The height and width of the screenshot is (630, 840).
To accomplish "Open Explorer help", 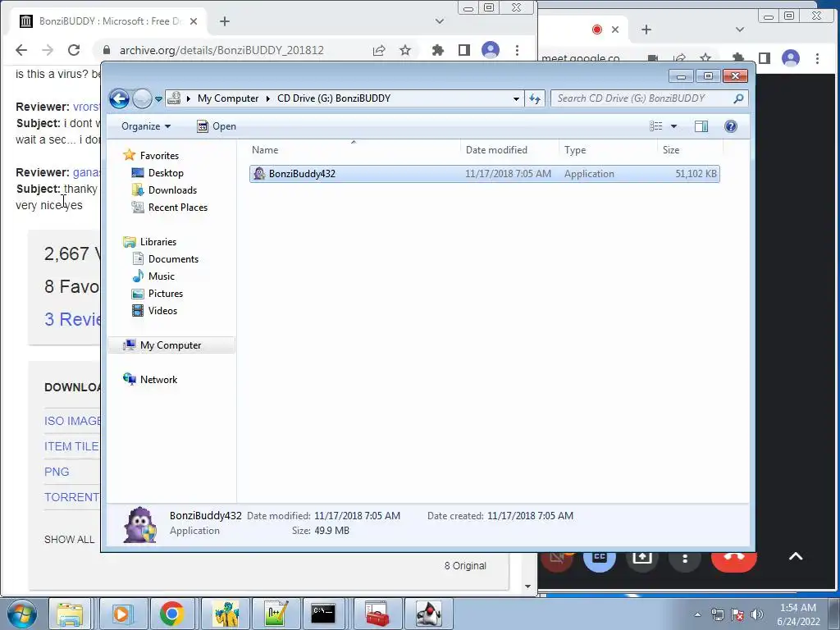I will tap(730, 126).
